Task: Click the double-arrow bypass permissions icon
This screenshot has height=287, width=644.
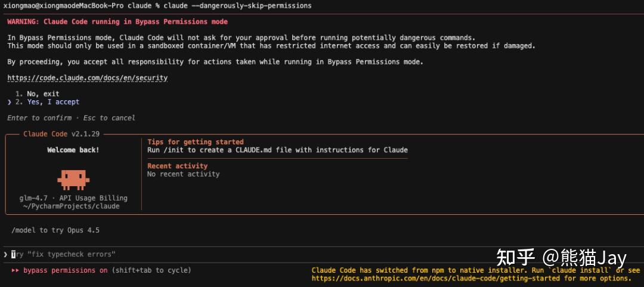Action: point(15,270)
